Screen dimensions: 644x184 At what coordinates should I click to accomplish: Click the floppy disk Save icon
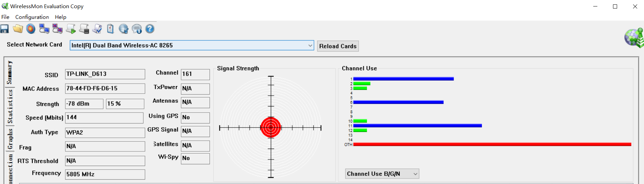(x=4, y=29)
